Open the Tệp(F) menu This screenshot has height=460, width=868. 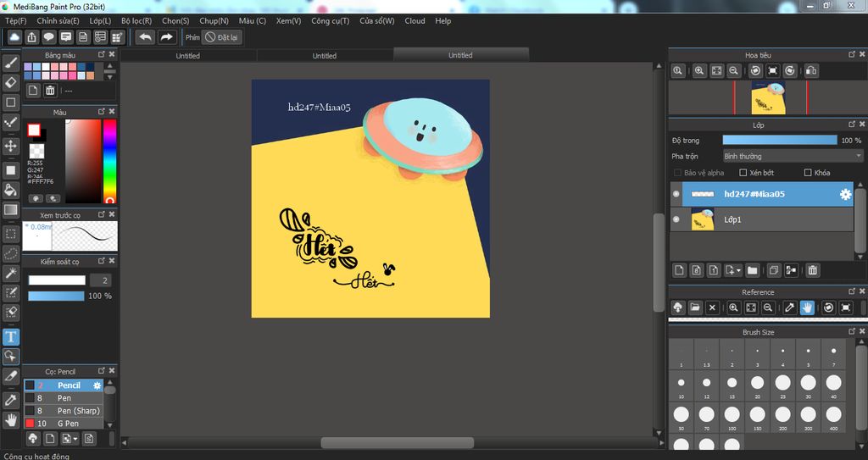pyautogui.click(x=15, y=21)
